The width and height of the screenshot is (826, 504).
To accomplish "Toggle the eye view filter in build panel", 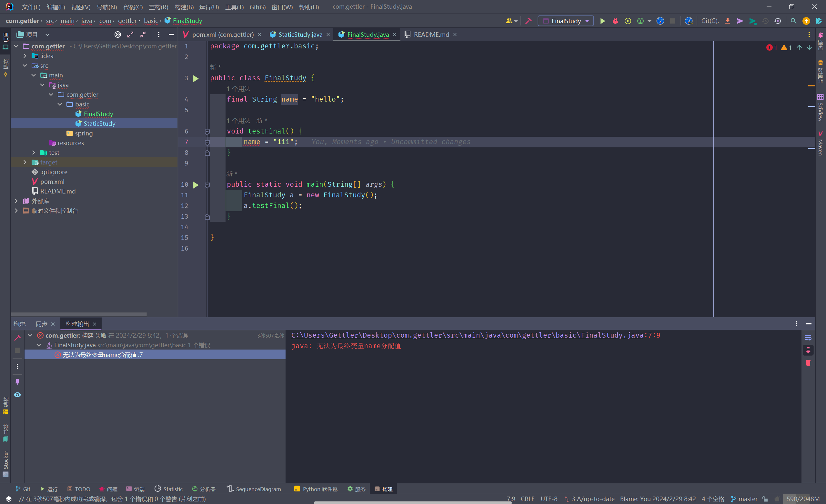I will pos(17,395).
